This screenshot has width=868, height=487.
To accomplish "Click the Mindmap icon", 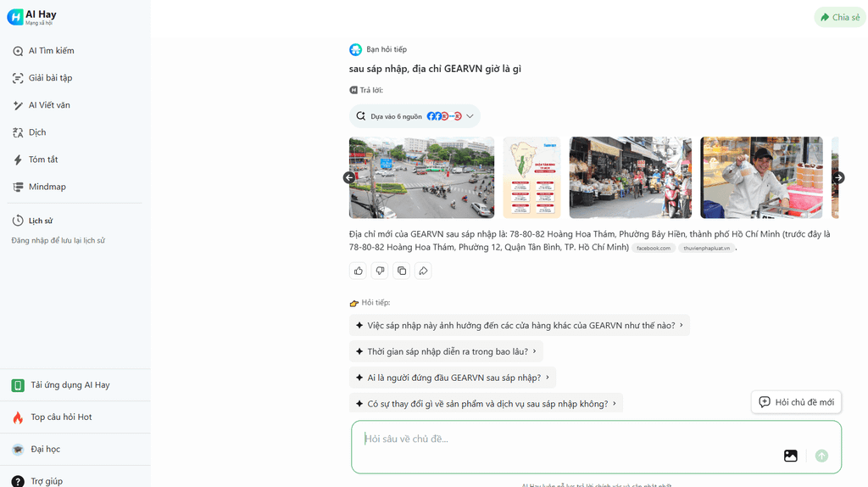I will 18,187.
